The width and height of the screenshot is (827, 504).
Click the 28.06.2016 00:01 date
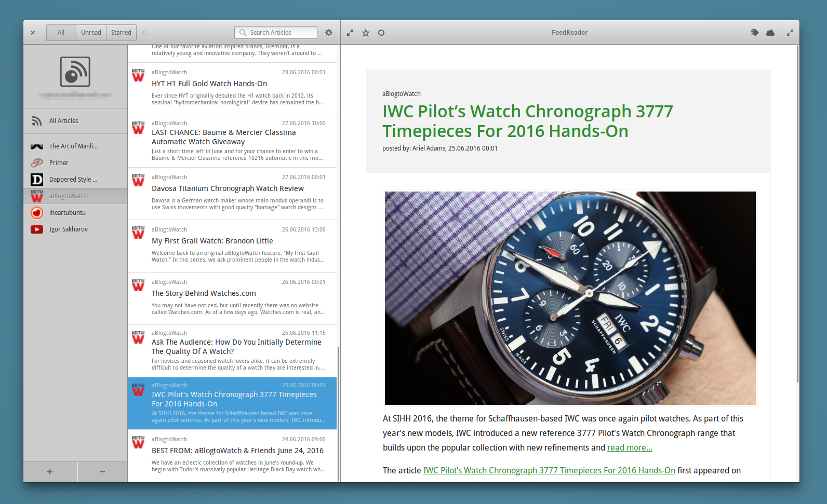click(x=304, y=72)
